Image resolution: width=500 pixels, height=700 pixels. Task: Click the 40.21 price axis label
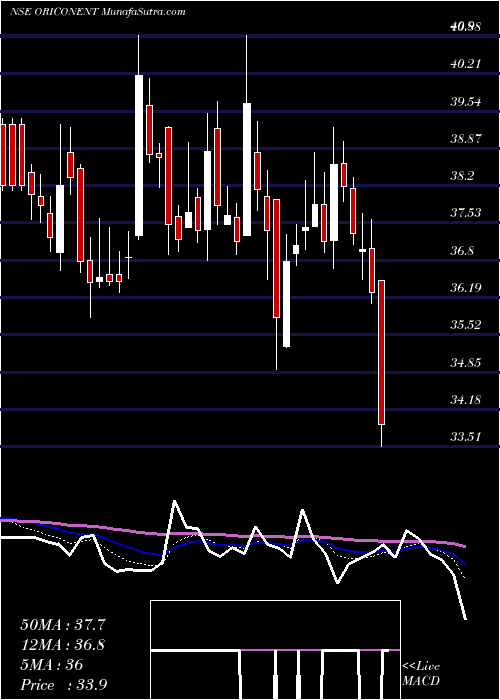coord(466,64)
